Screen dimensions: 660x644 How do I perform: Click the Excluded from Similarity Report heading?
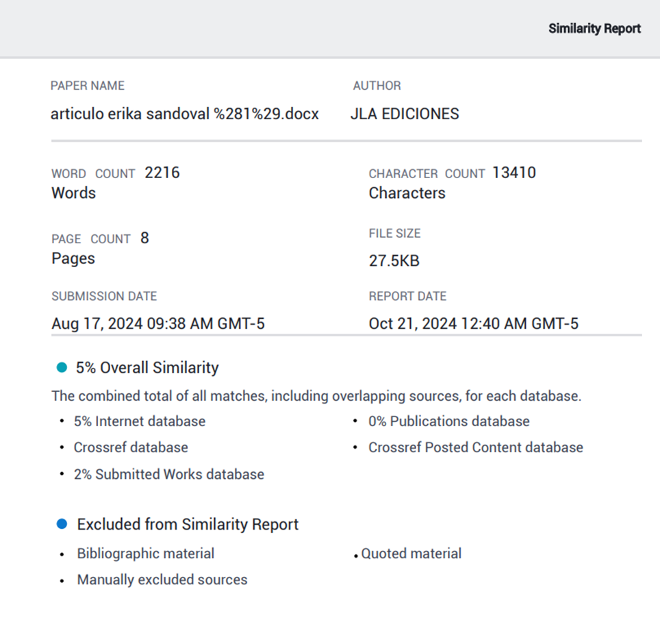click(188, 524)
